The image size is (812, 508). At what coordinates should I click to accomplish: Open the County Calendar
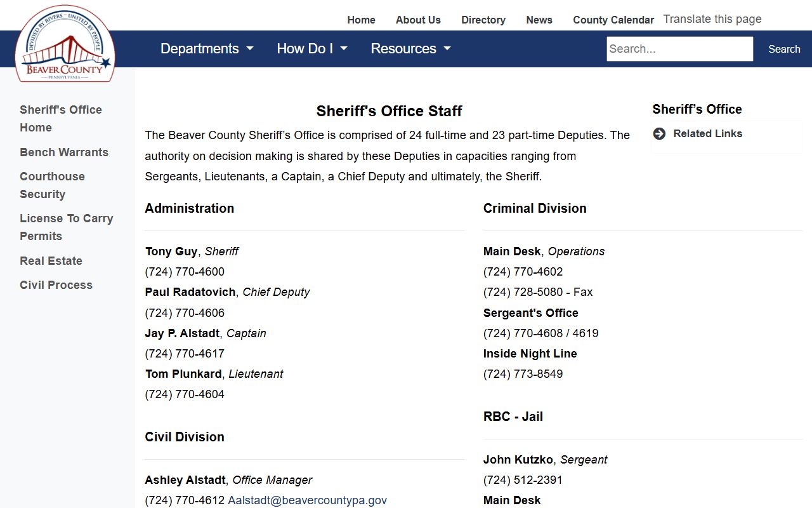pyautogui.click(x=613, y=20)
